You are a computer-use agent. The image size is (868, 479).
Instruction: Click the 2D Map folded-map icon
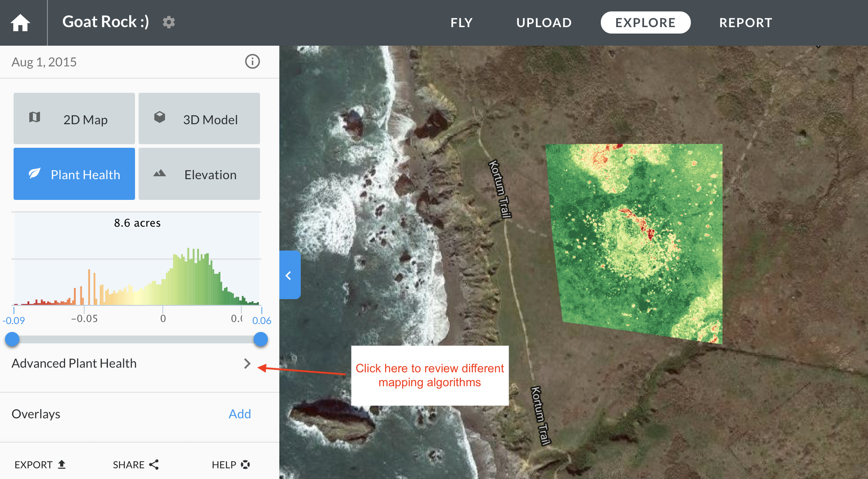click(x=35, y=117)
